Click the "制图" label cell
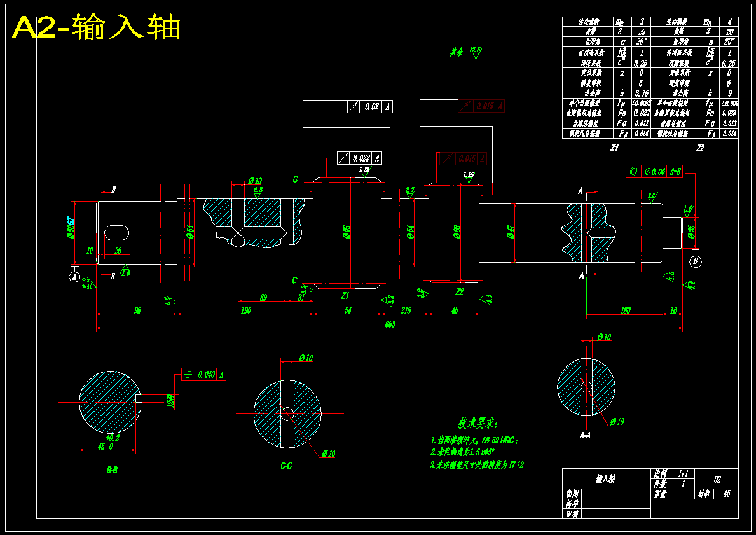The image size is (756, 535). [x=572, y=494]
